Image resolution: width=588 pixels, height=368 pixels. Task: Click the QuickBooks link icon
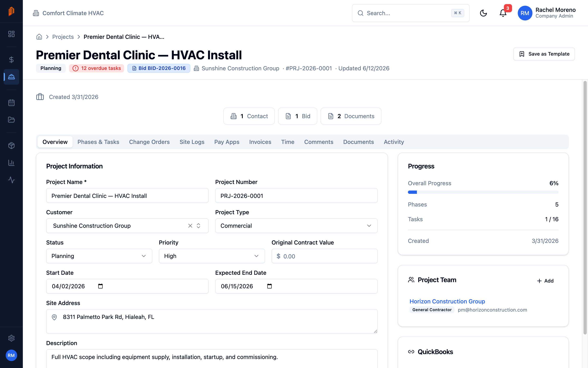point(411,352)
